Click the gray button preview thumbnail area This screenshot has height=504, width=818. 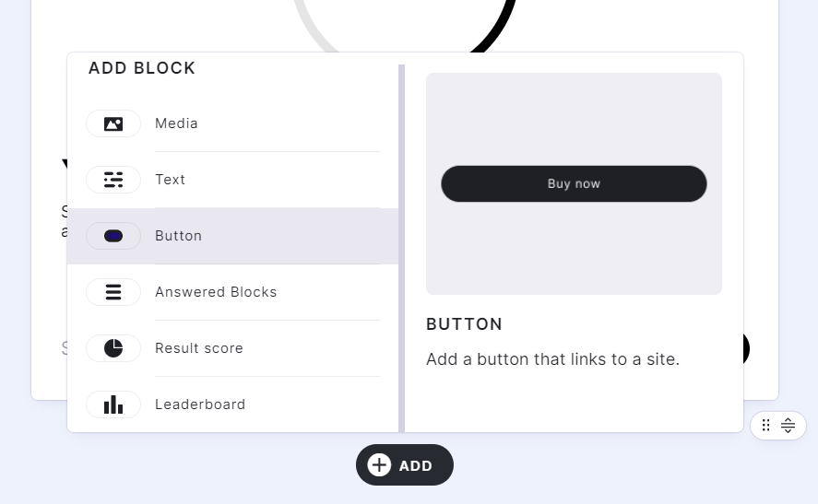pyautogui.click(x=574, y=249)
